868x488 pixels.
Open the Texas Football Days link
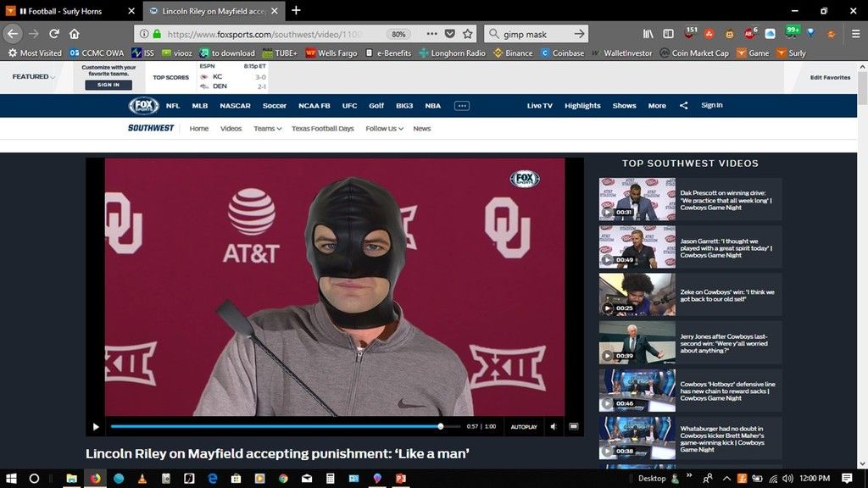pos(322,129)
